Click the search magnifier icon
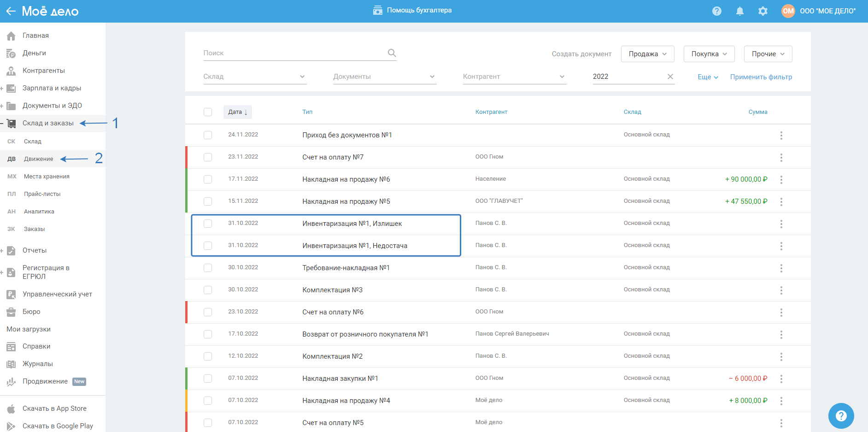This screenshot has width=868, height=432. tap(392, 53)
